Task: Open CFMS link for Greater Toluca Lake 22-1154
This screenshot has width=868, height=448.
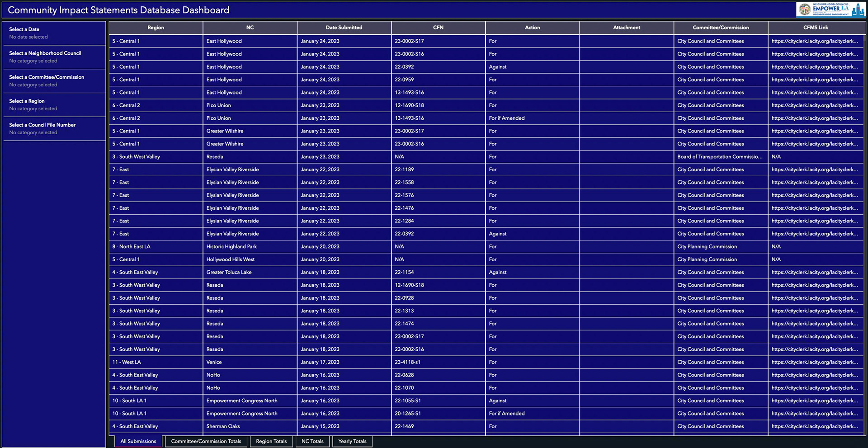Action: point(815,272)
